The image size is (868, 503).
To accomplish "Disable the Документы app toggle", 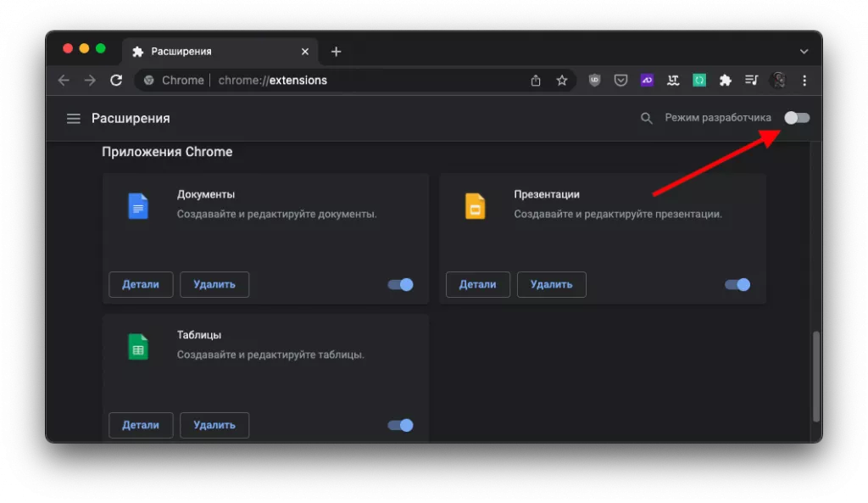I will point(401,285).
